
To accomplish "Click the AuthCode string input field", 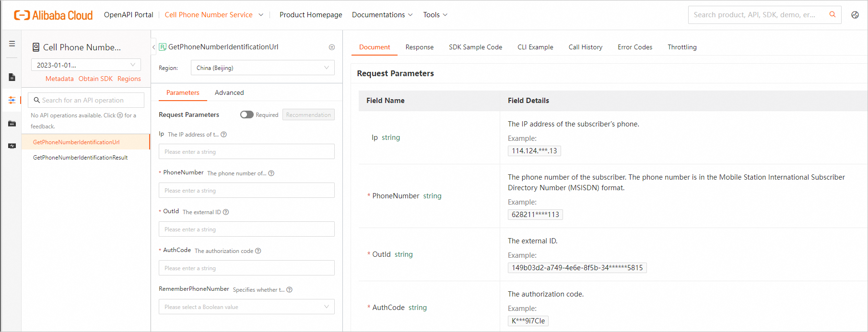I will coord(246,268).
